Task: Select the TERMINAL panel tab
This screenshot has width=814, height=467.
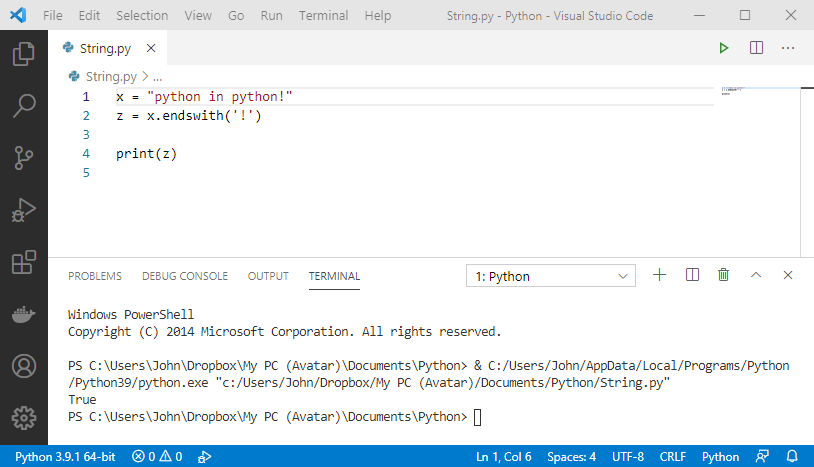Action: click(334, 276)
